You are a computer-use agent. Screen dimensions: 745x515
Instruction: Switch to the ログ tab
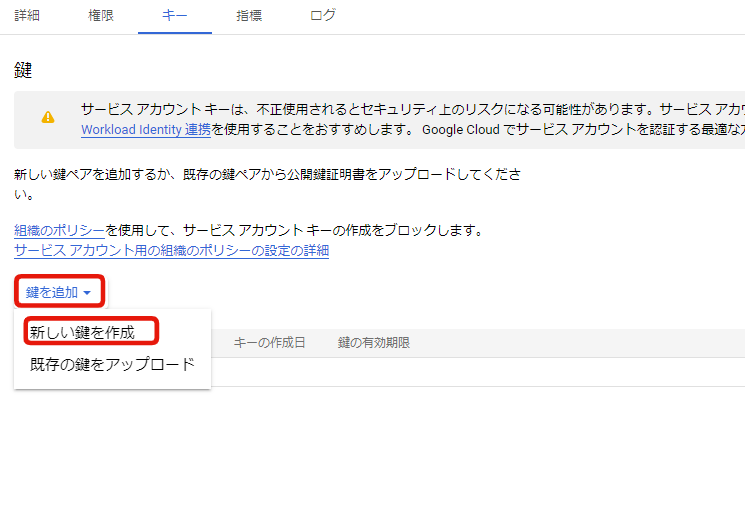[x=323, y=16]
